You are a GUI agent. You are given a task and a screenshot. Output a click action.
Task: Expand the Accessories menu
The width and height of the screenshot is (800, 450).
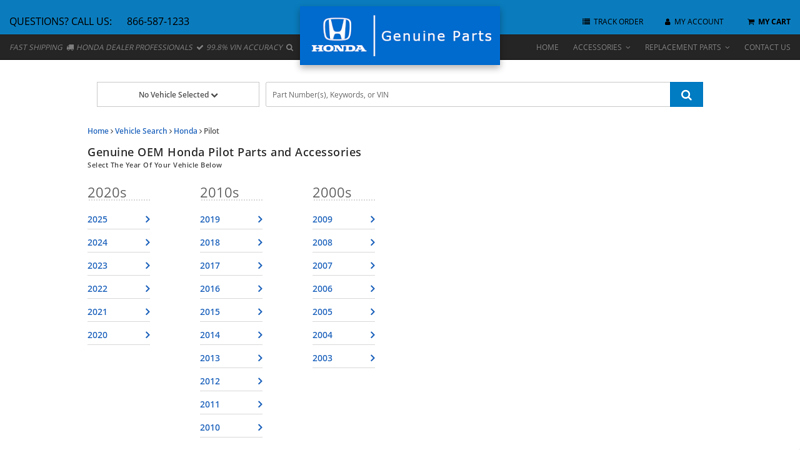click(602, 47)
